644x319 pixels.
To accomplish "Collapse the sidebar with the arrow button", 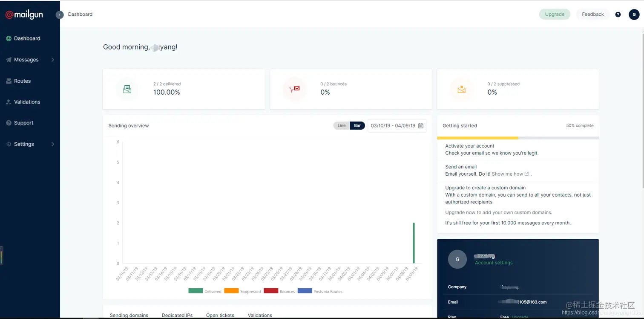I will (60, 14).
